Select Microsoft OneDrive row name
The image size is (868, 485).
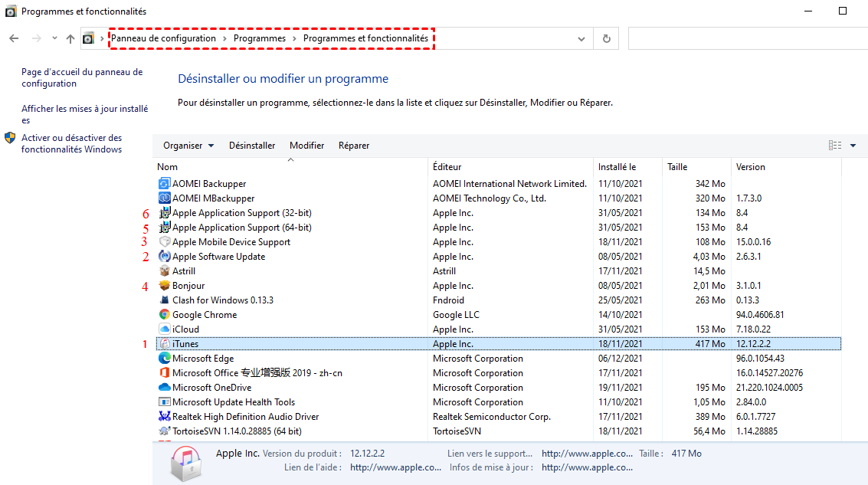point(211,387)
